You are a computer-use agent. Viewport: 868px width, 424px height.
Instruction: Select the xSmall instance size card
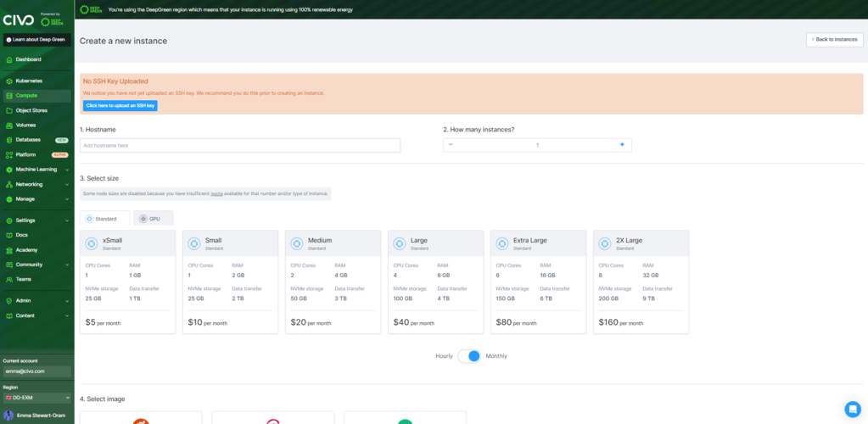(x=128, y=282)
